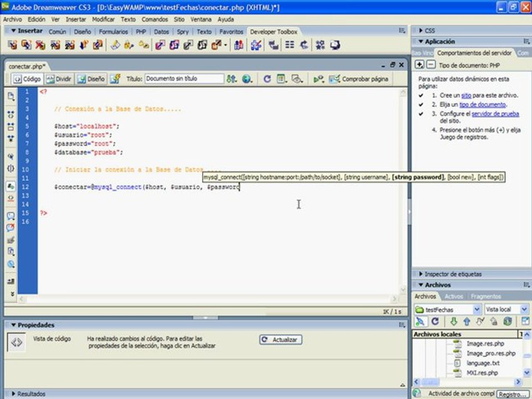Click plus button in server behaviors
Screen dimensions: 532x399
tap(420, 64)
